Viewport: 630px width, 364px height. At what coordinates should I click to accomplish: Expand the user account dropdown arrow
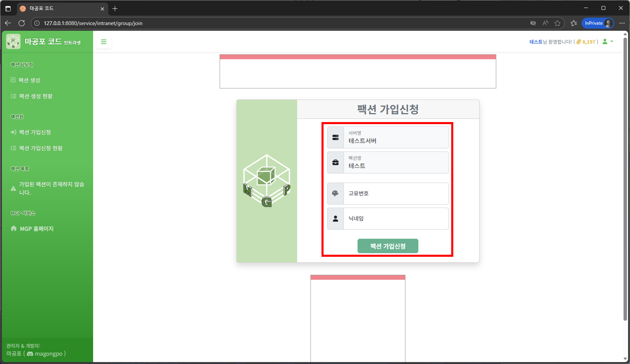click(x=612, y=42)
